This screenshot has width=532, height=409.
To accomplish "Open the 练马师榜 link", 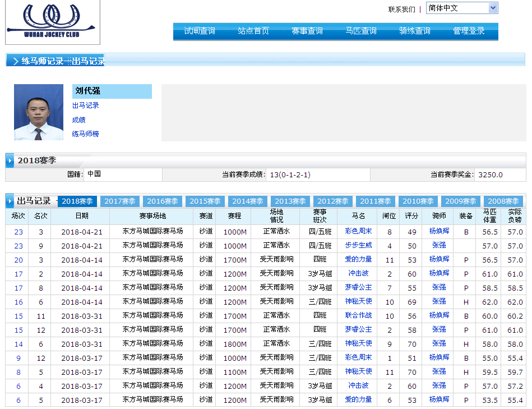I will [85, 134].
